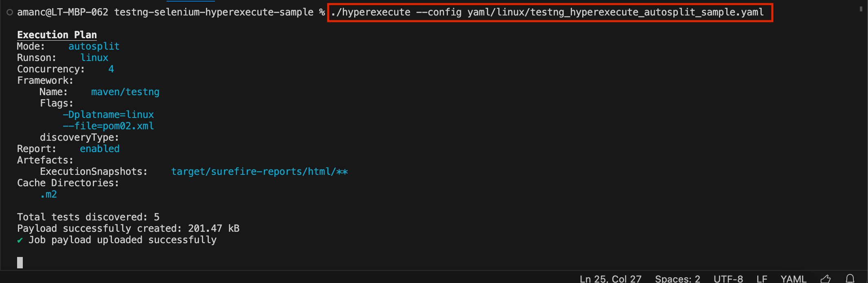Select the UTF-8 encoding status item
This screenshot has width=868, height=283.
click(728, 279)
